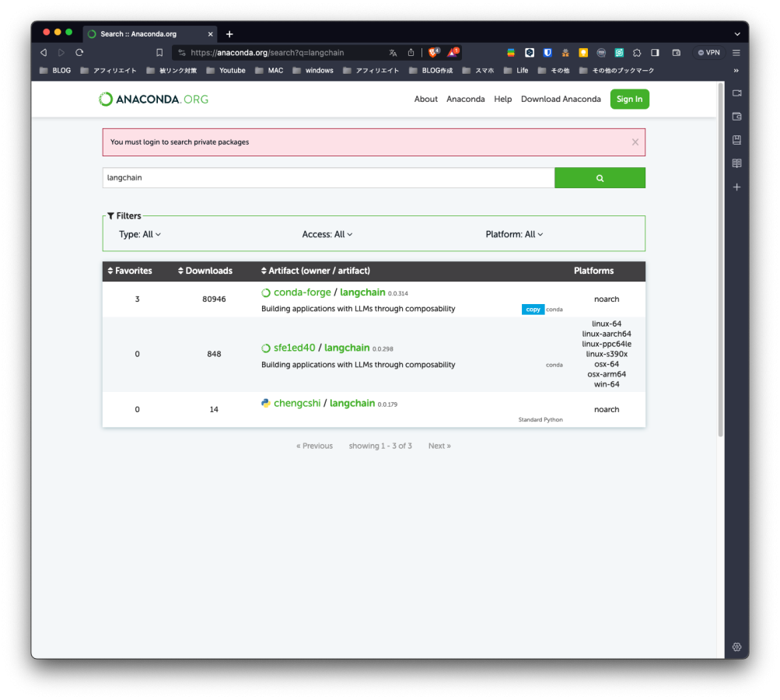This screenshot has height=700, width=780.
Task: Open the windows bookmarks folder
Action: [x=313, y=70]
